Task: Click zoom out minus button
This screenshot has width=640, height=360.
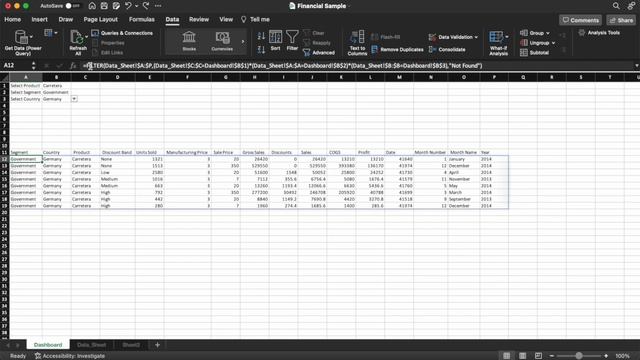Action: [552, 356]
